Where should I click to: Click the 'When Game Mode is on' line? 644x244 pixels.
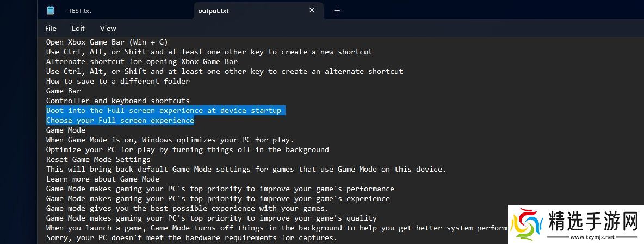tap(170, 140)
